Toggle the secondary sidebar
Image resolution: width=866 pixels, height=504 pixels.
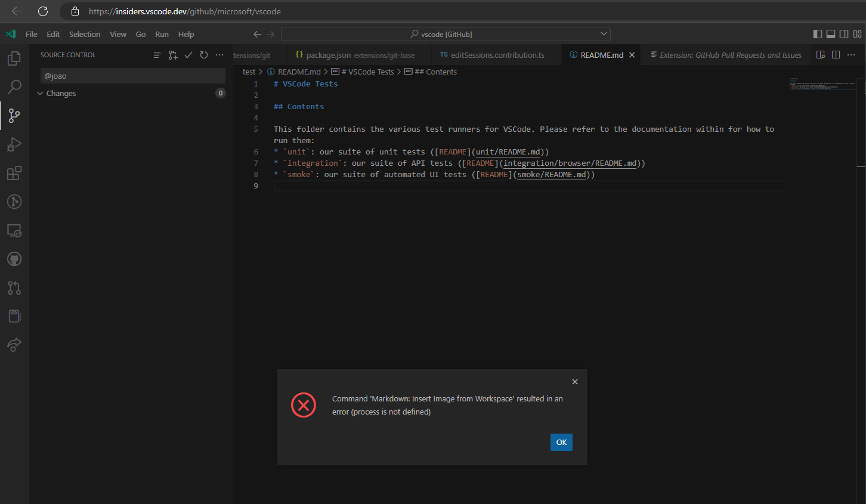tap(844, 34)
